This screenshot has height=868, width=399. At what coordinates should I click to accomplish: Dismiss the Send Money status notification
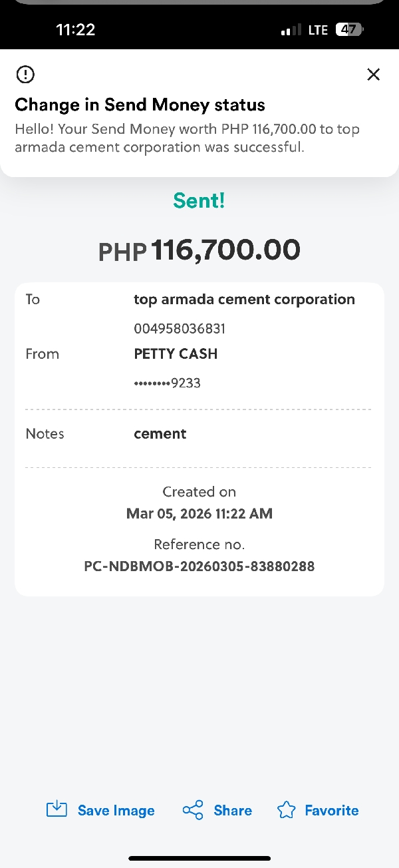click(x=374, y=75)
